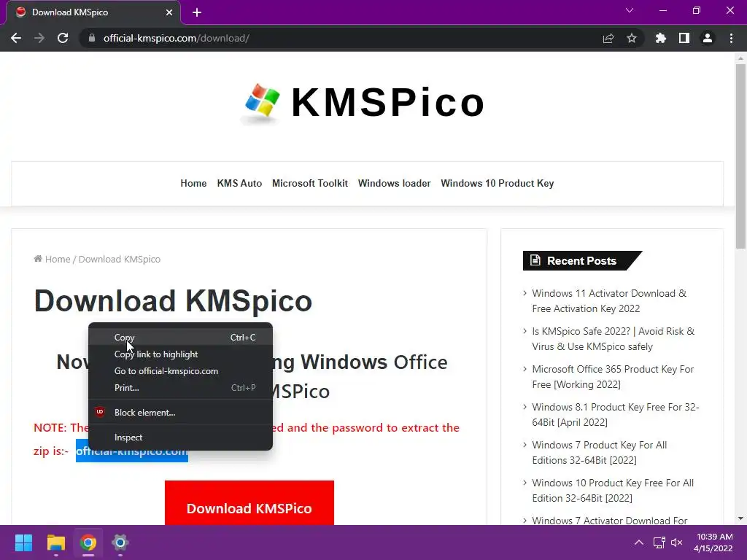The height and width of the screenshot is (560, 747).
Task: Click the address bar URL field
Action: (343, 38)
